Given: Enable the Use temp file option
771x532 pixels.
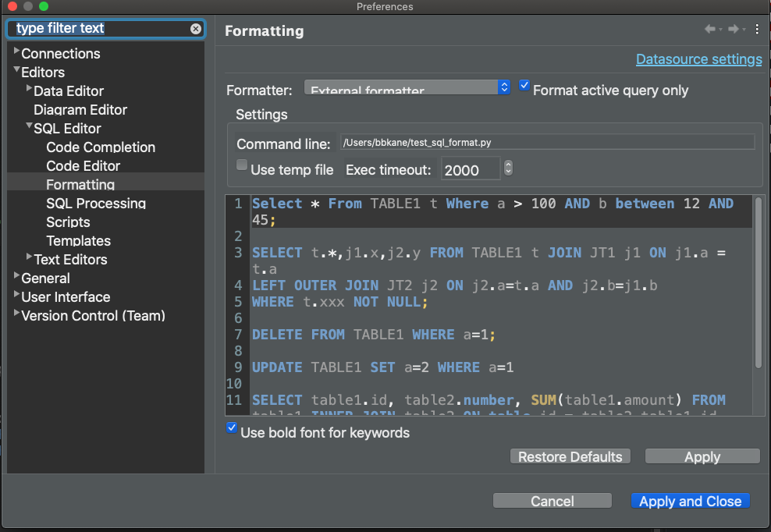Looking at the screenshot, I should click(x=242, y=165).
